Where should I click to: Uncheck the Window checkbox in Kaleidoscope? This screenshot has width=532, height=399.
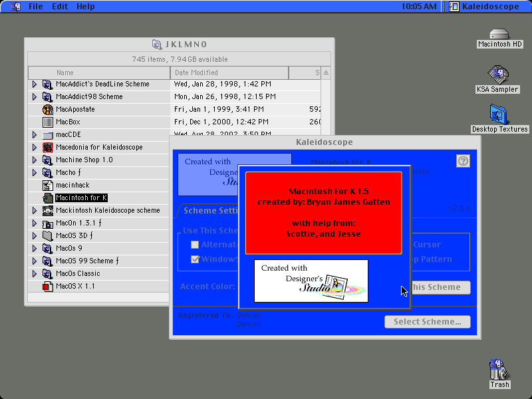(195, 259)
